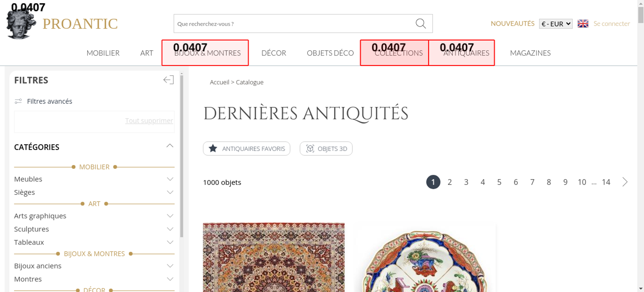
Task: Click the star Antiquaires Favoris button
Action: coord(246,149)
